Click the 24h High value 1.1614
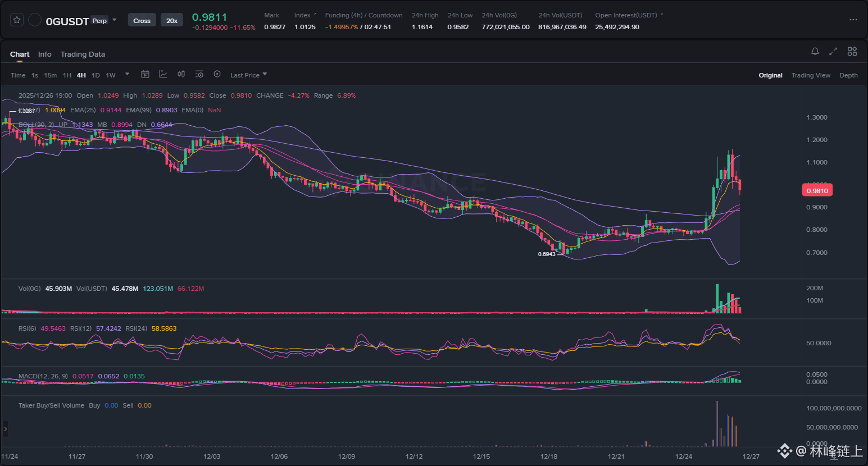868x466 pixels. tap(422, 27)
